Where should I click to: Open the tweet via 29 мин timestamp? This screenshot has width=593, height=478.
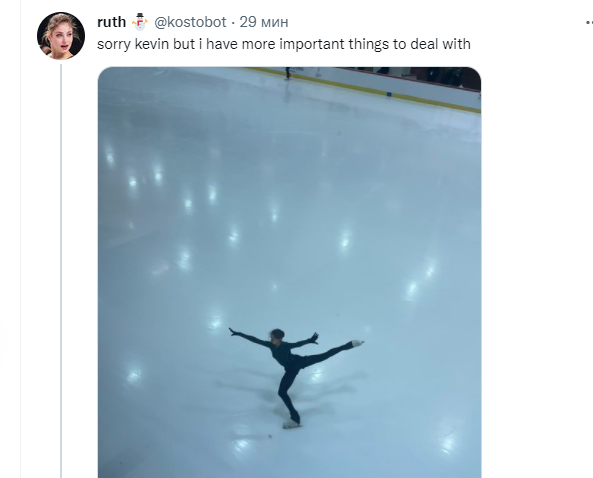[264, 22]
